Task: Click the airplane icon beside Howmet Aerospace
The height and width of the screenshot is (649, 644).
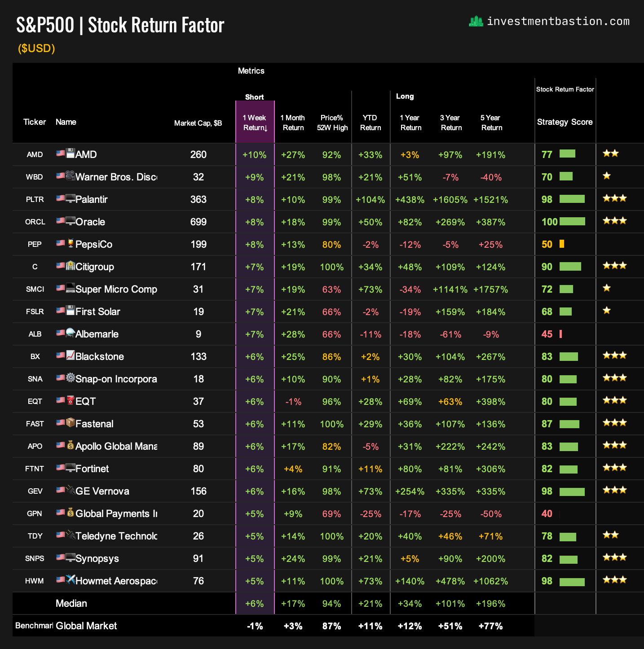Action: (70, 580)
